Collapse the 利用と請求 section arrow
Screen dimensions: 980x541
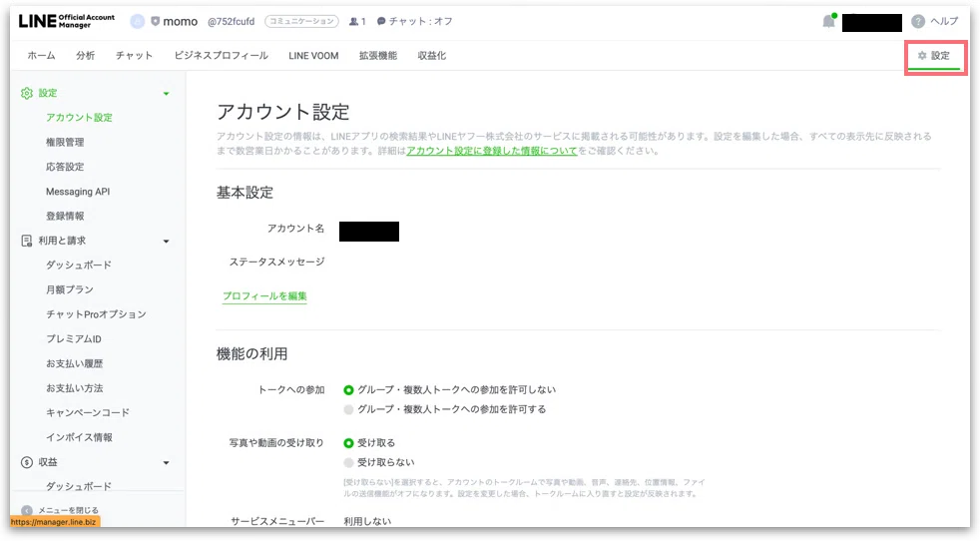(167, 242)
